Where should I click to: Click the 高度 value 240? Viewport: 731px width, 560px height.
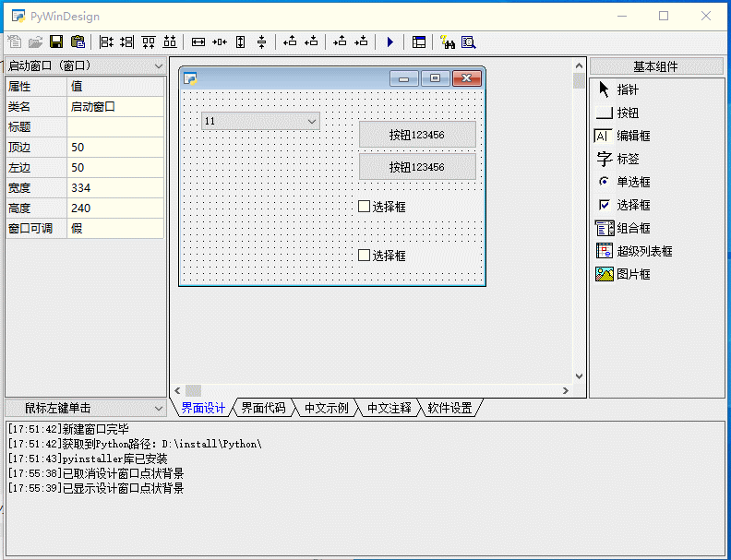pyautogui.click(x=115, y=209)
